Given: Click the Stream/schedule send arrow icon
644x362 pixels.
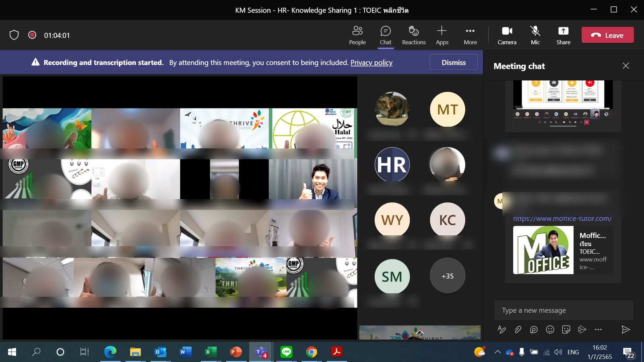Looking at the screenshot, I should point(582,329).
